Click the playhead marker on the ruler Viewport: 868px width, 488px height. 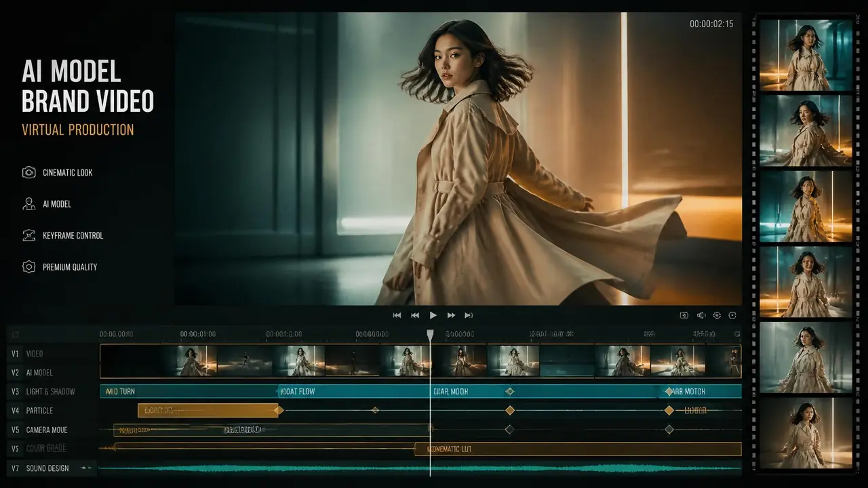(430, 334)
